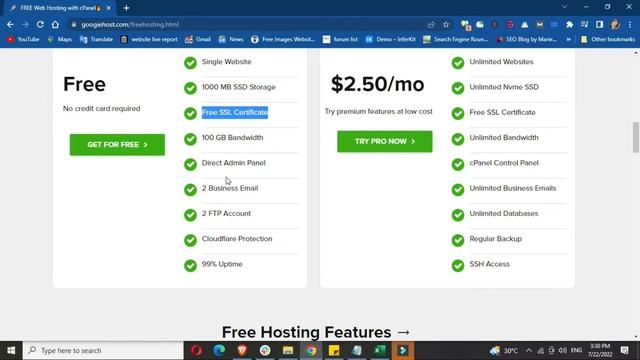
Task: Click the GET FOR FREE button
Action: point(117,144)
